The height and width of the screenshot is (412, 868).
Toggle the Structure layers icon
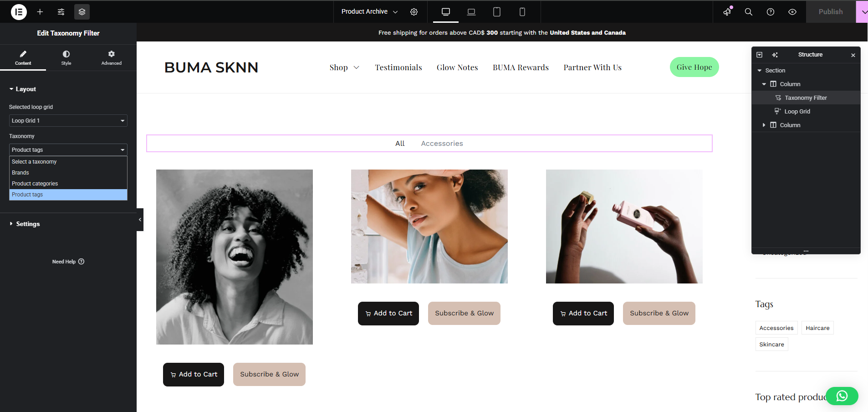82,12
